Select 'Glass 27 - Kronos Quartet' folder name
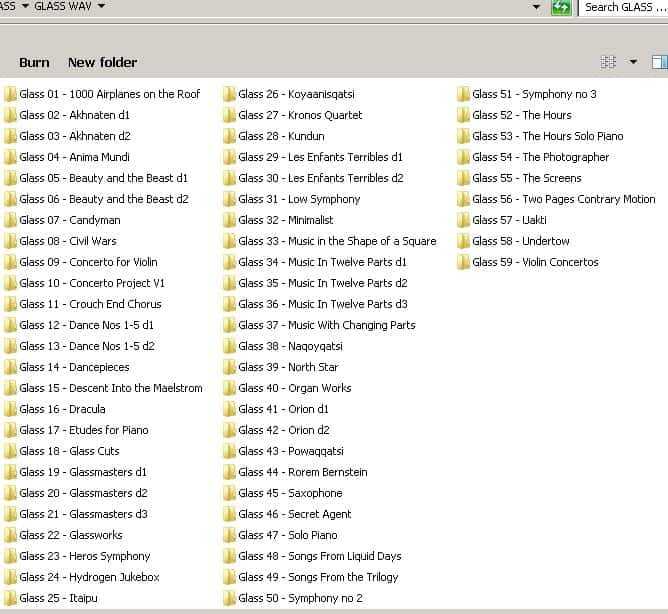The image size is (668, 614). [x=300, y=115]
